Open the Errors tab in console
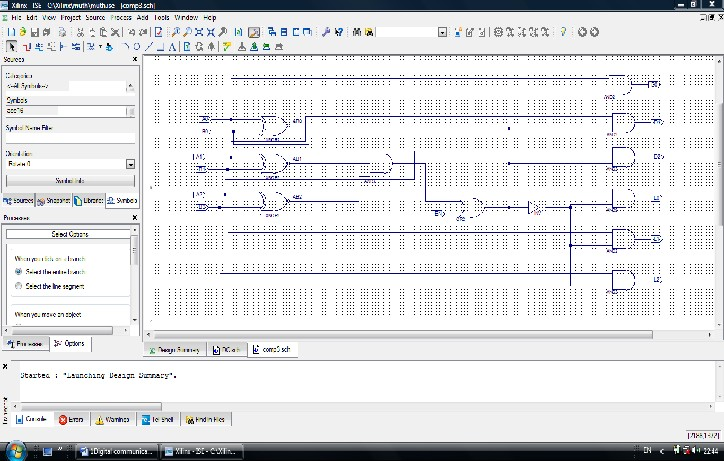This screenshot has height=461, width=724. pyautogui.click(x=71, y=419)
